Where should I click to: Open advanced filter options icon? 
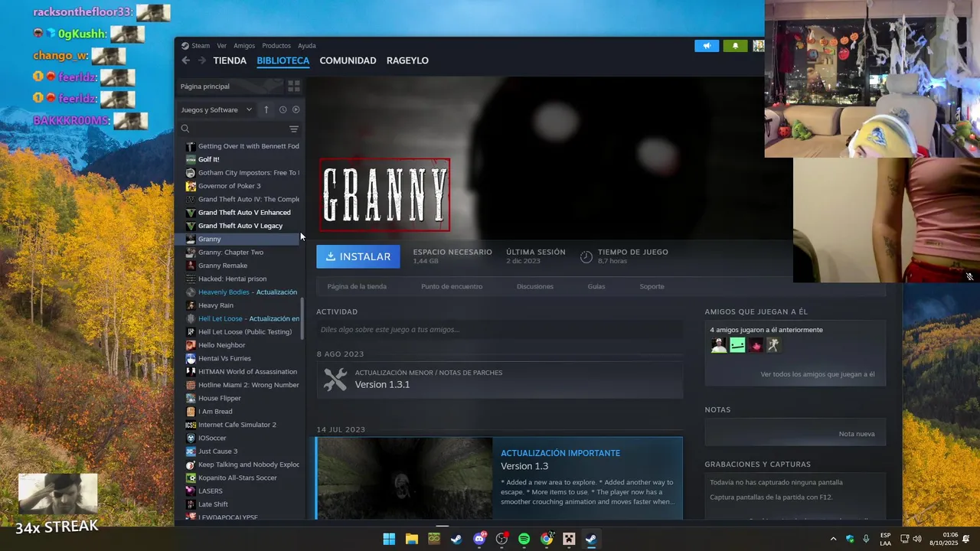[x=293, y=129]
